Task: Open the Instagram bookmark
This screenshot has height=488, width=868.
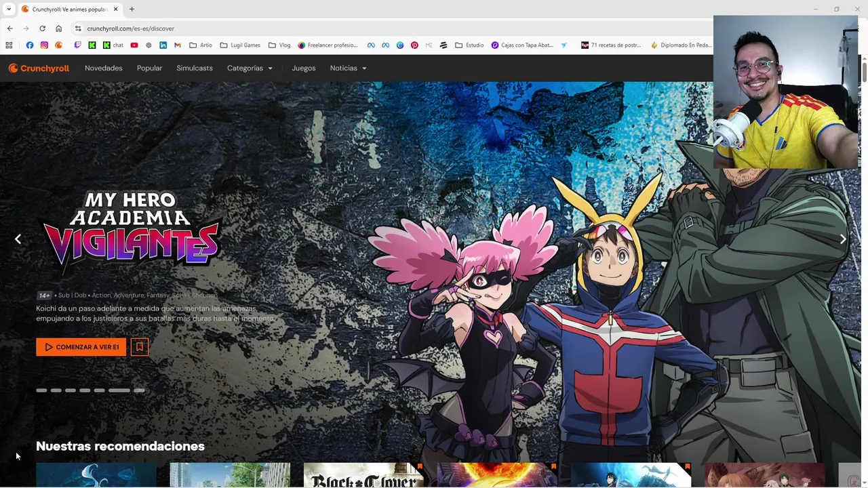Action: point(44,45)
